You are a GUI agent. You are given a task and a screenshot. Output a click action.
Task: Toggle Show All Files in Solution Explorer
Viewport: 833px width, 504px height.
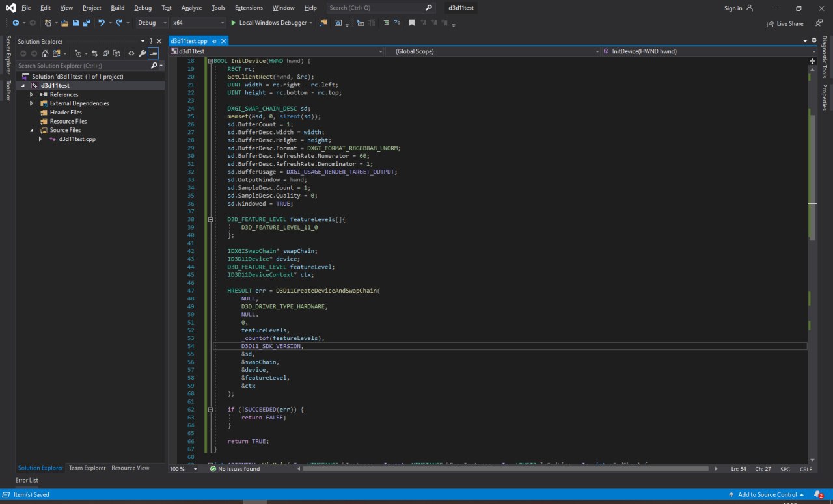click(116, 53)
